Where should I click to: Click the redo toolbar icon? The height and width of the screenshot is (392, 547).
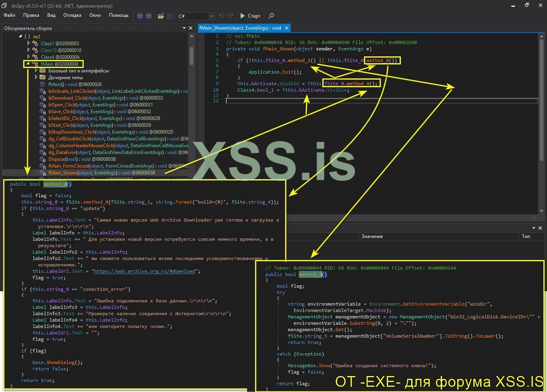coord(231,16)
